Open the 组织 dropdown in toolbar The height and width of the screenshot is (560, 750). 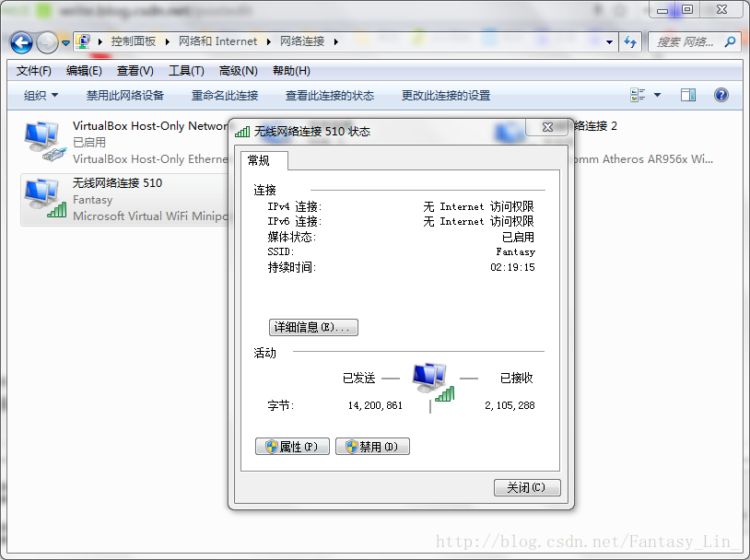click(x=41, y=95)
